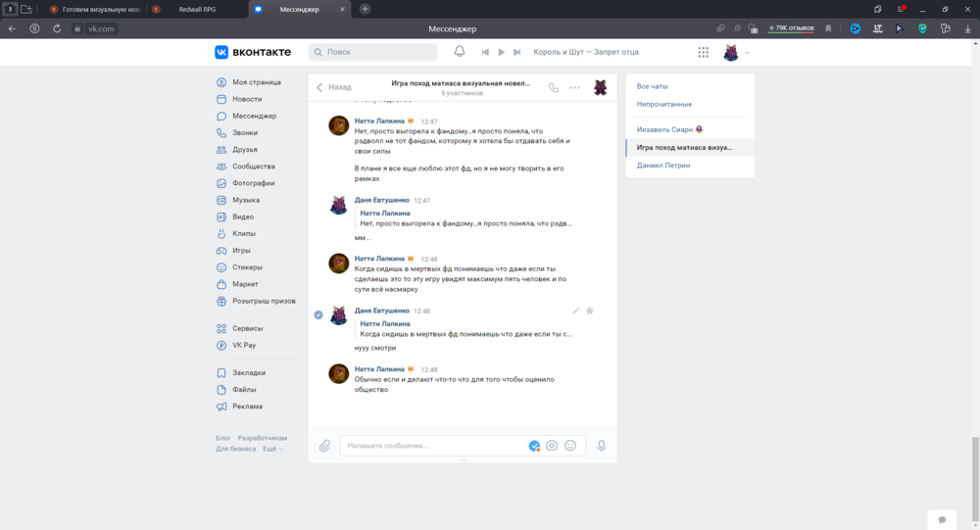Open VKontakte logo home link
Screen dimensions: 980x530
(x=253, y=52)
